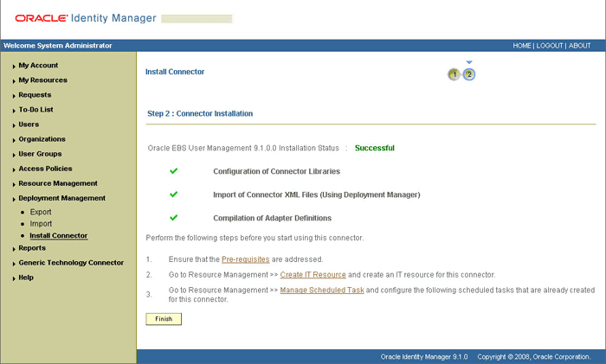Expand the Resource Management arrow
Screen dimensions: 606x364
14,184
